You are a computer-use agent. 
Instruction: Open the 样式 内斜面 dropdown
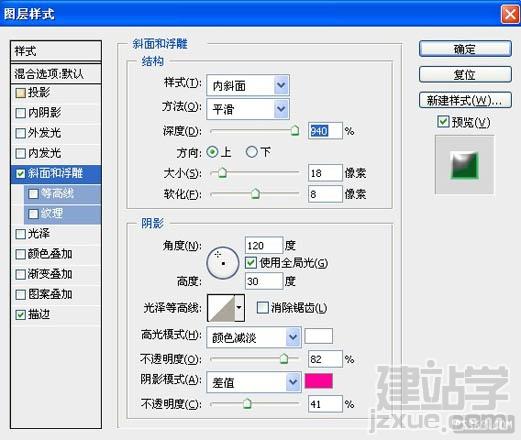point(248,86)
